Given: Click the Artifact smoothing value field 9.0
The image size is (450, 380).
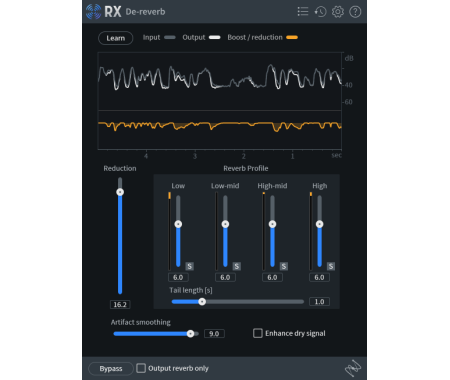Looking at the screenshot, I should [214, 334].
